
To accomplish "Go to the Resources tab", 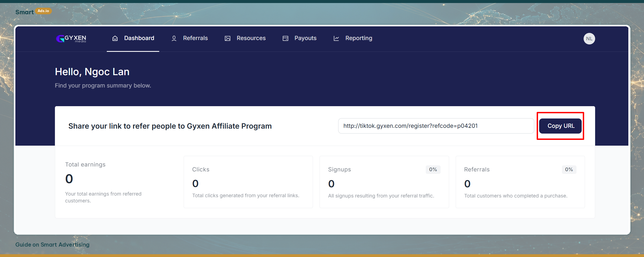I will click(x=245, y=38).
